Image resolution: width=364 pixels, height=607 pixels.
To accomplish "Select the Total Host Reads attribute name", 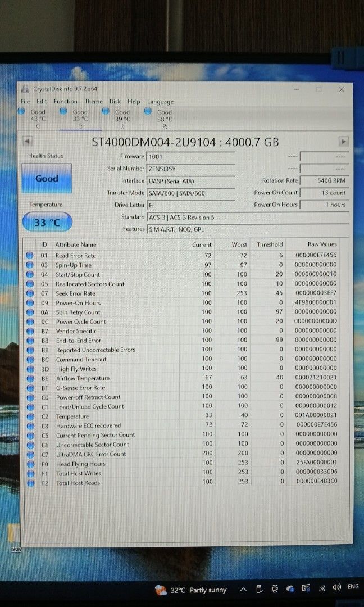I will coord(78,483).
